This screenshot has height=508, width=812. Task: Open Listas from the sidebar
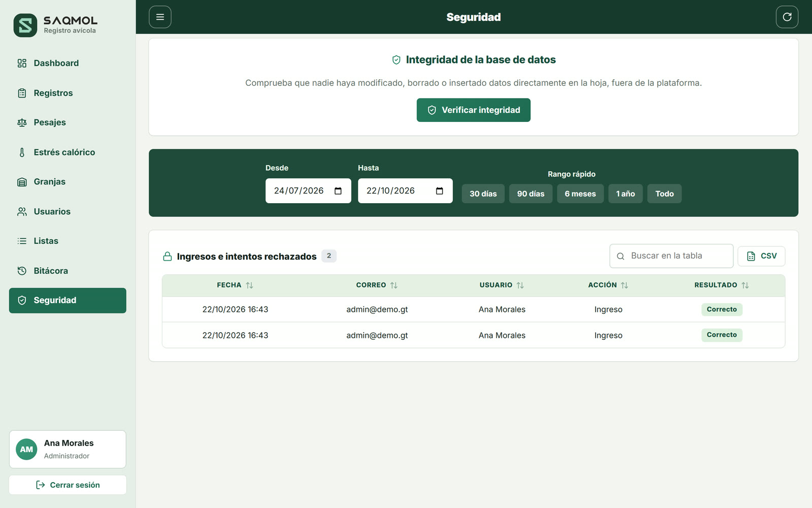pos(67,241)
